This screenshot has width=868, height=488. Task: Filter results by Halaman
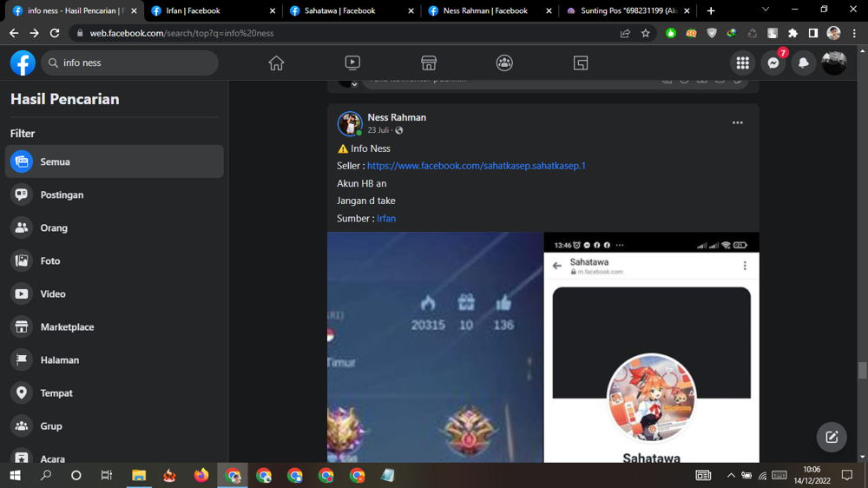click(114, 360)
